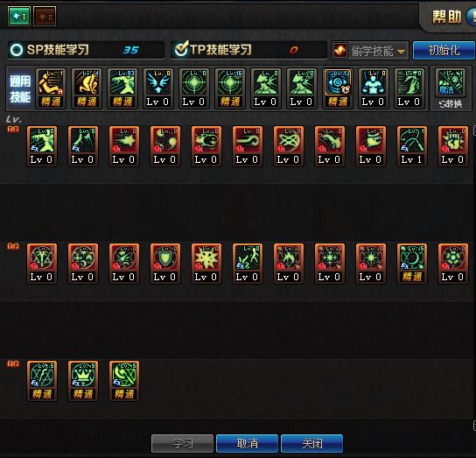Image resolution: width=476 pixels, height=458 pixels.
Task: Toggle the TP技能学习 checkbox
Action: pos(181,49)
